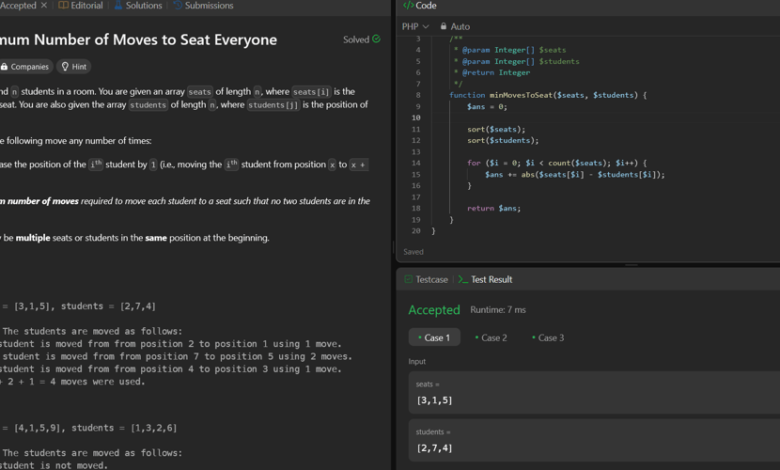Click the Auto lock icon
Viewport: 780px width, 470px height.
(x=443, y=26)
